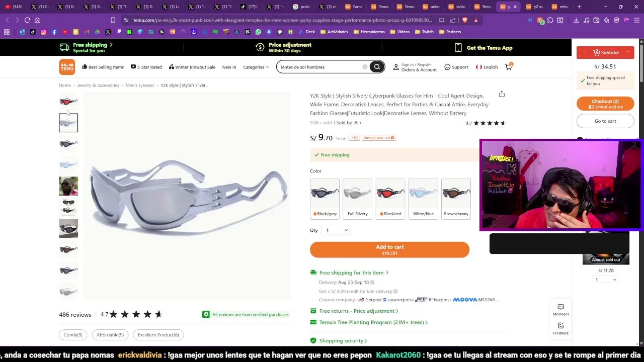The height and width of the screenshot is (362, 644).
Task: Click the Free shipping Special for you banner
Action: (x=86, y=48)
